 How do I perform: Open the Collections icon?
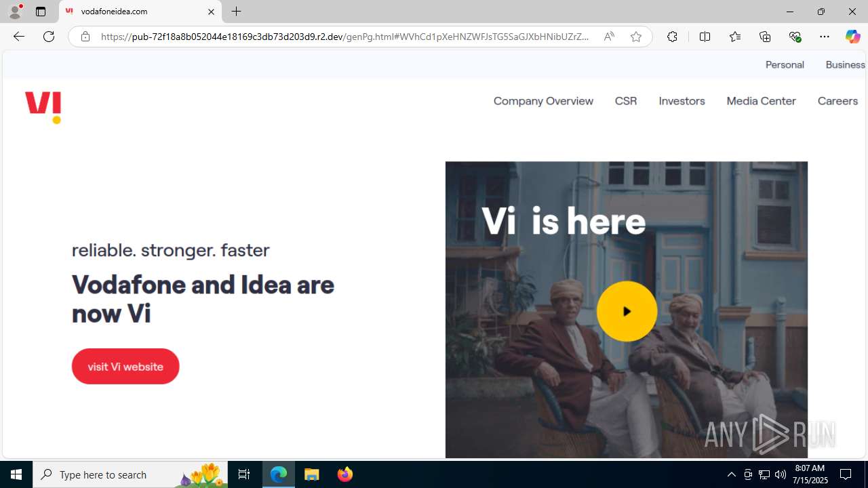click(765, 37)
